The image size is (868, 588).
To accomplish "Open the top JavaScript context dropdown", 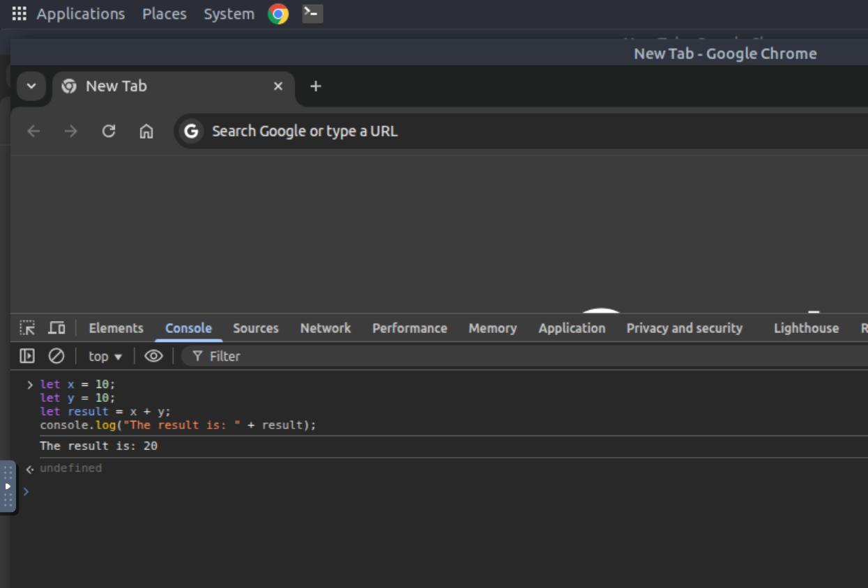I will tap(105, 356).
